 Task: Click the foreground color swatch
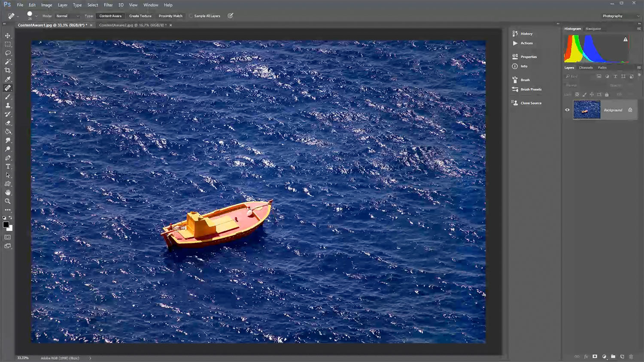[6, 225]
